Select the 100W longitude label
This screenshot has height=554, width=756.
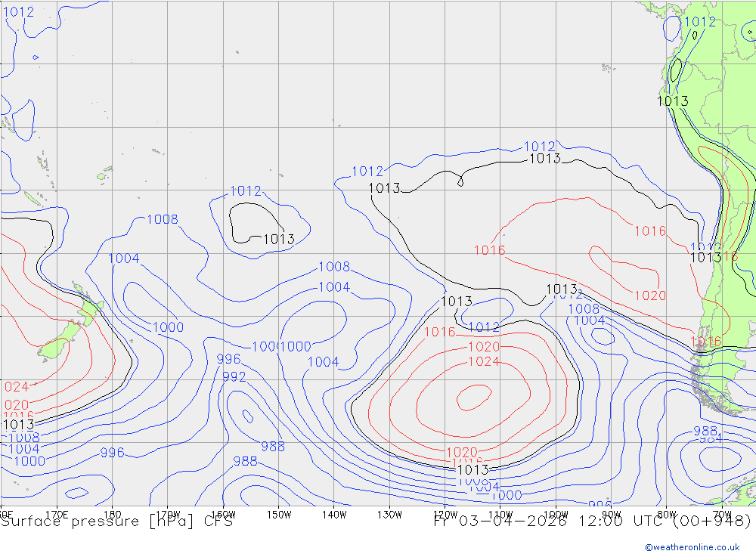[x=556, y=515]
